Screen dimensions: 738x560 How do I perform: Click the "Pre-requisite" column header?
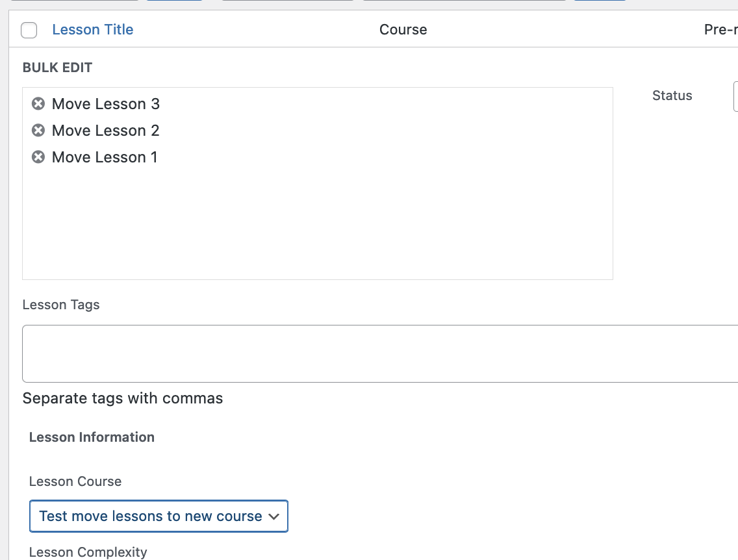coord(720,29)
